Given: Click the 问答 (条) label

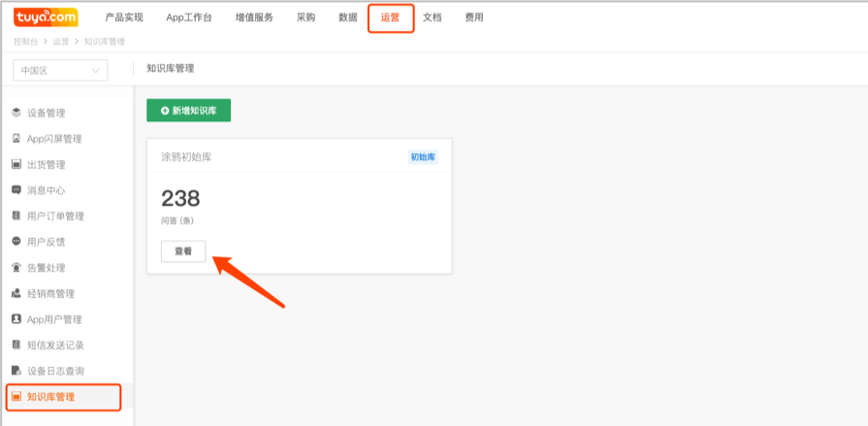Looking at the screenshot, I should tap(177, 220).
